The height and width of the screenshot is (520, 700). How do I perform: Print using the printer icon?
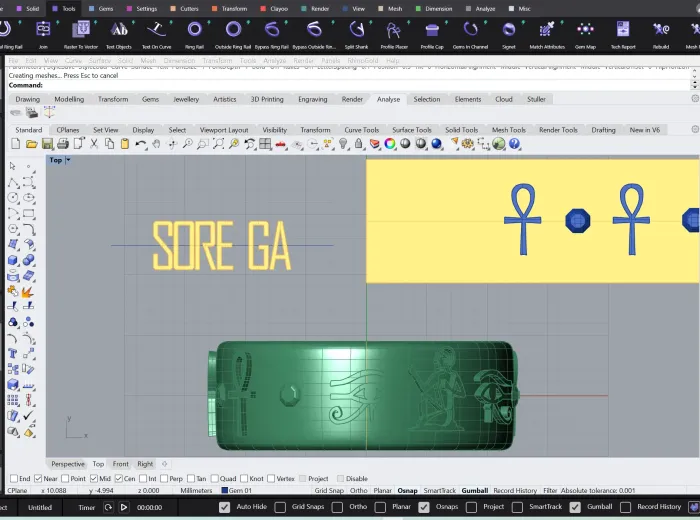point(62,144)
